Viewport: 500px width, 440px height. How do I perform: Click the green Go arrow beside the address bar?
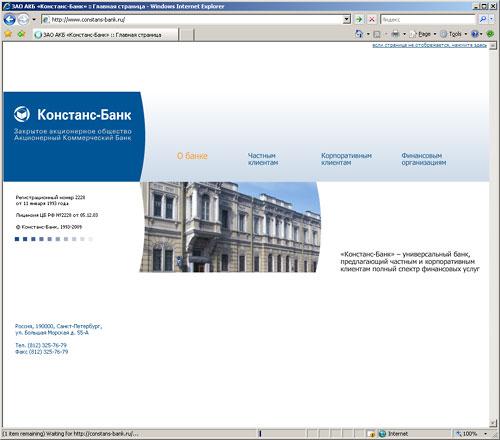pyautogui.click(x=359, y=20)
